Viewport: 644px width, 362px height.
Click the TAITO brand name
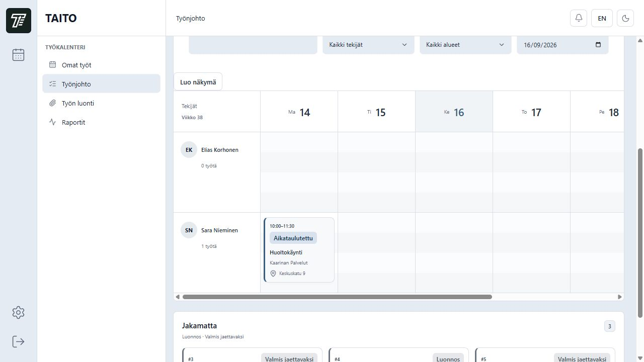[x=61, y=18]
